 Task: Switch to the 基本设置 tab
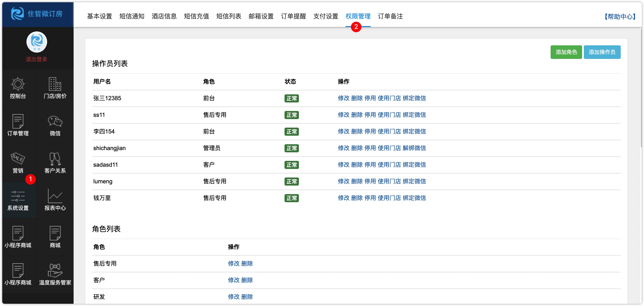[x=99, y=16]
